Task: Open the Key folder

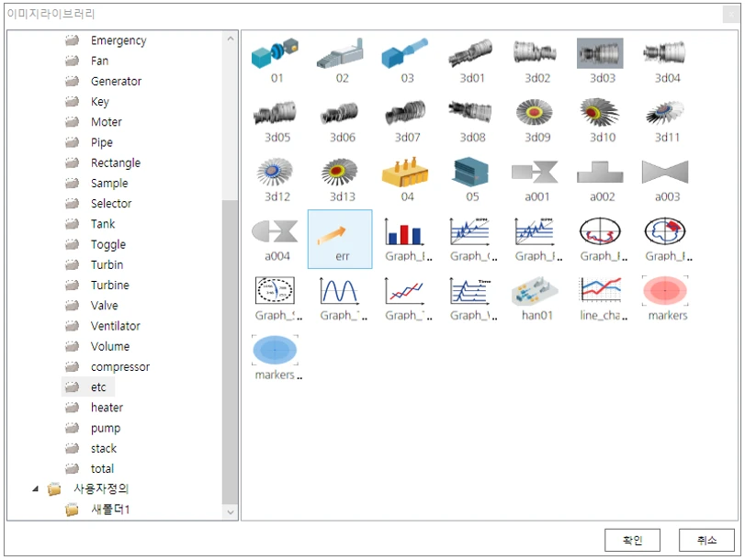Action: 100,102
